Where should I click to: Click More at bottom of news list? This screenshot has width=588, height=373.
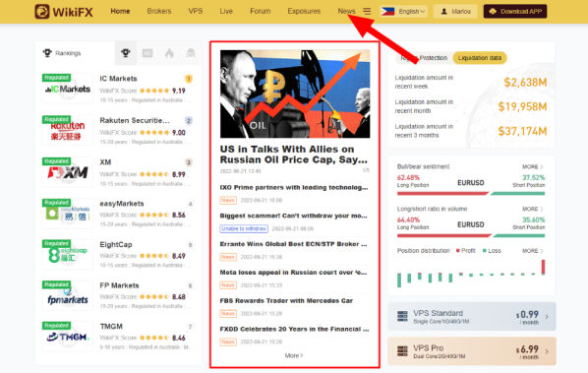294,355
